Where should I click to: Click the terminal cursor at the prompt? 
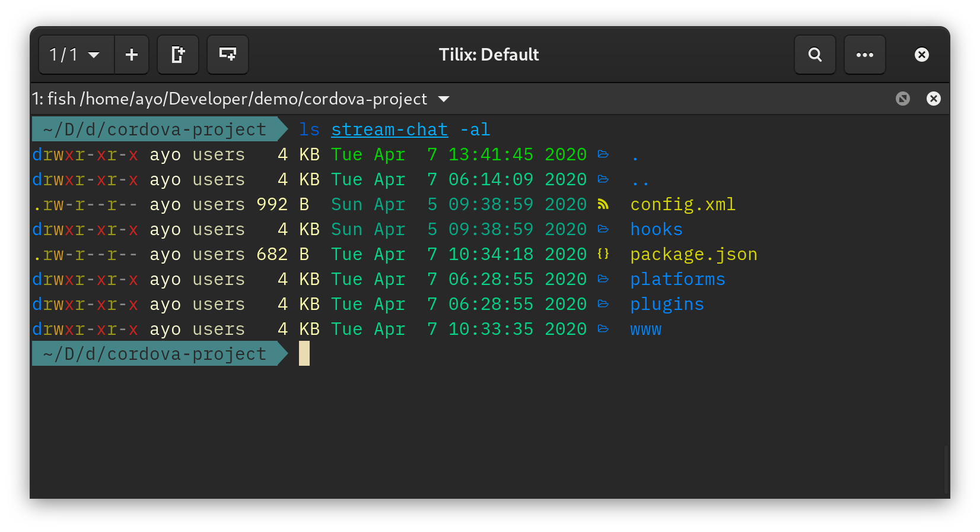304,353
